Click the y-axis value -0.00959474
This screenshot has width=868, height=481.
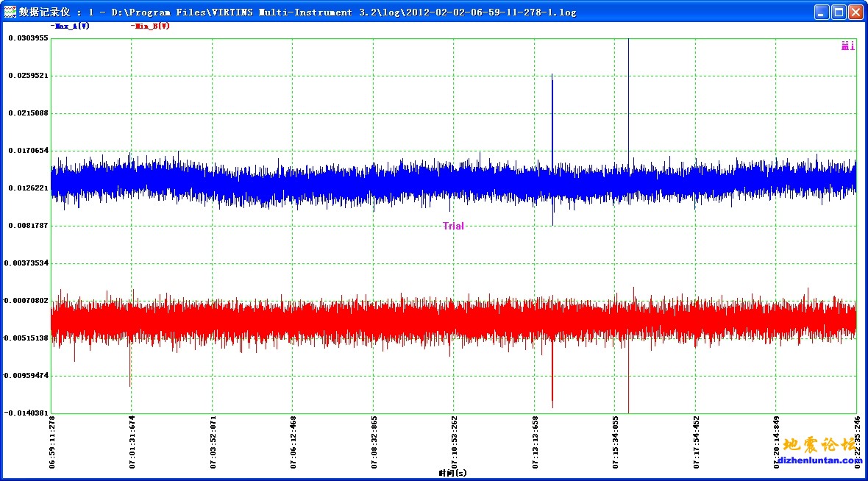point(26,376)
